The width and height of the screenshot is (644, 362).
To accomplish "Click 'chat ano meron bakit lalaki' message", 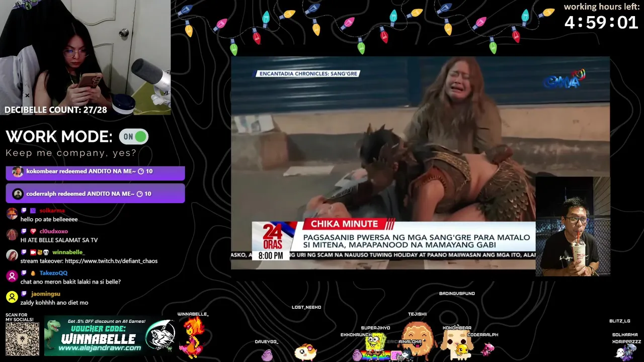I will point(70,282).
